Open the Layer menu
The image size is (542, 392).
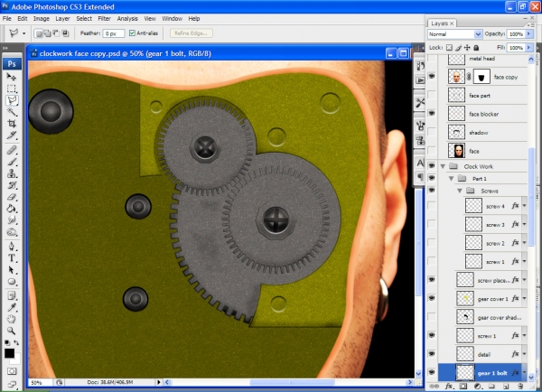(62, 19)
